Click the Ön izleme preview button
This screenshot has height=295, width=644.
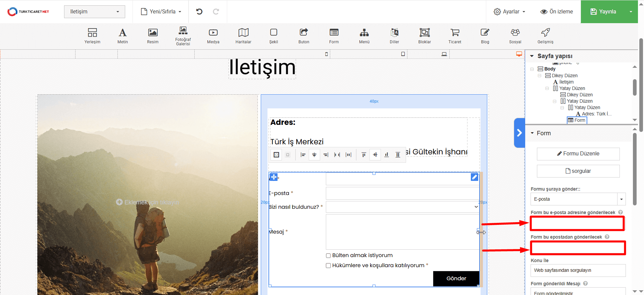click(556, 11)
